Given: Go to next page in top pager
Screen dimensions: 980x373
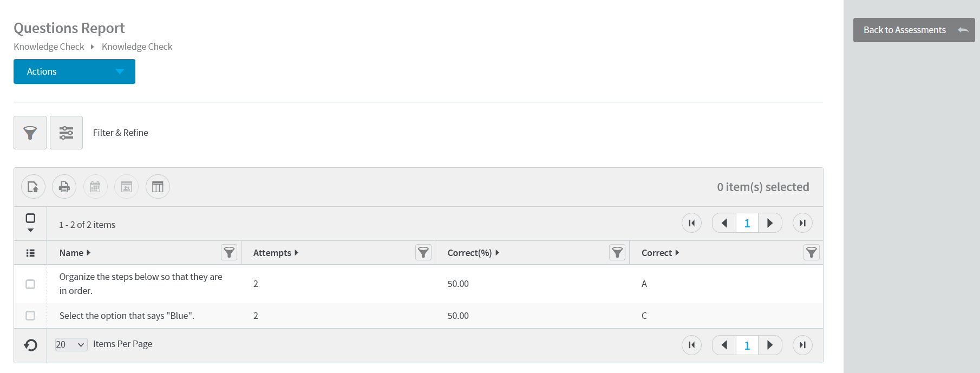Looking at the screenshot, I should (770, 223).
